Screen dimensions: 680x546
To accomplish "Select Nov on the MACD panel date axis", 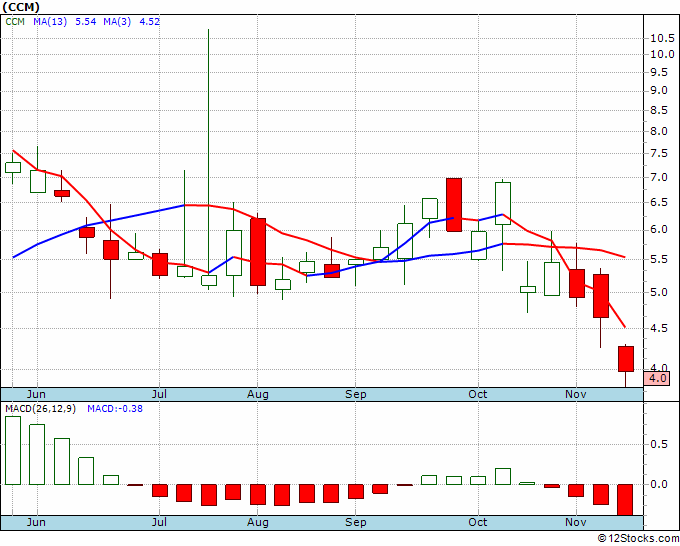I will [575, 522].
